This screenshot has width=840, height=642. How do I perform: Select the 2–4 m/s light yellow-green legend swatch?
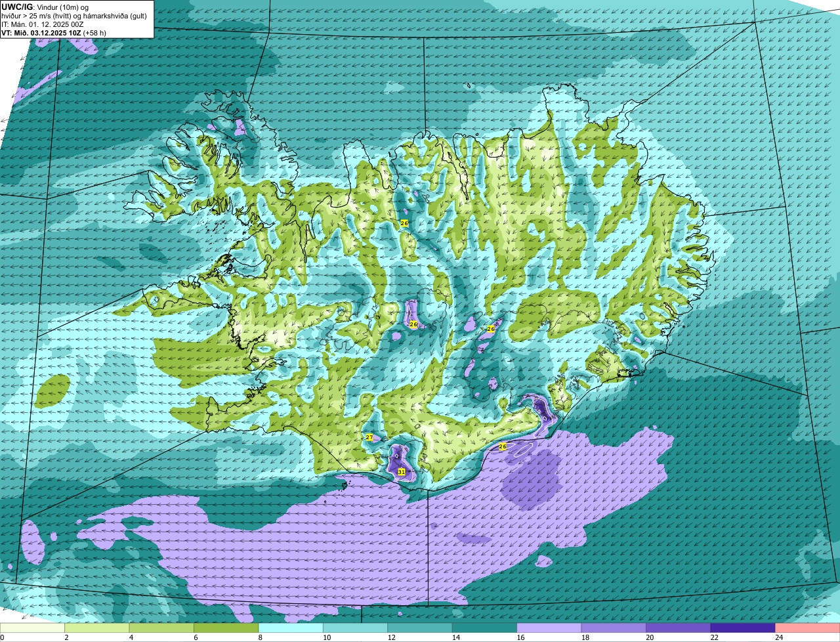(98, 628)
